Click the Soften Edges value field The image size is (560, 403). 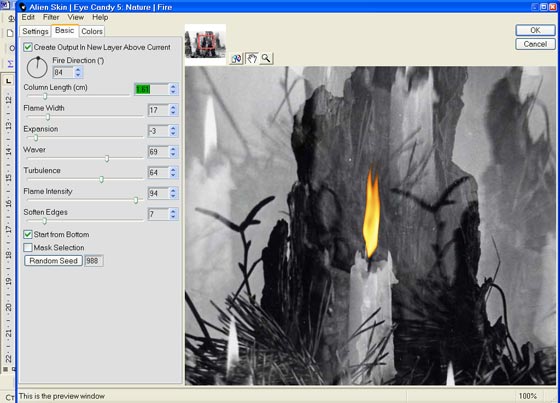point(158,214)
